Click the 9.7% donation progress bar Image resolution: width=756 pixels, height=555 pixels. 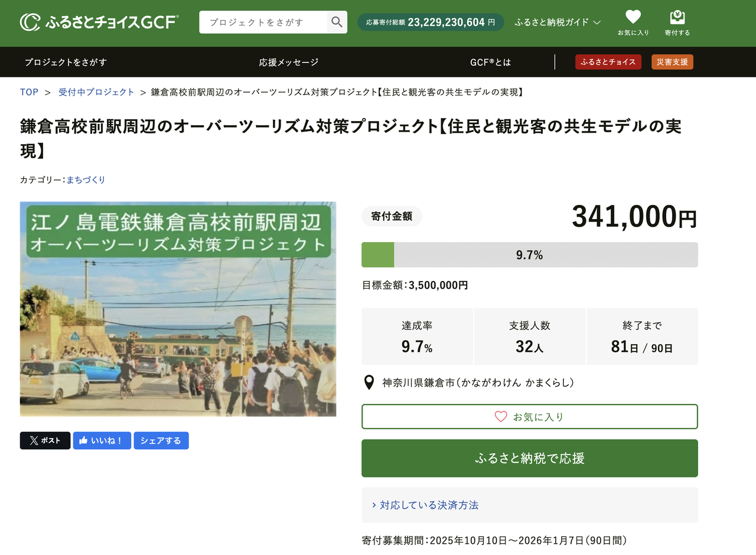[529, 255]
